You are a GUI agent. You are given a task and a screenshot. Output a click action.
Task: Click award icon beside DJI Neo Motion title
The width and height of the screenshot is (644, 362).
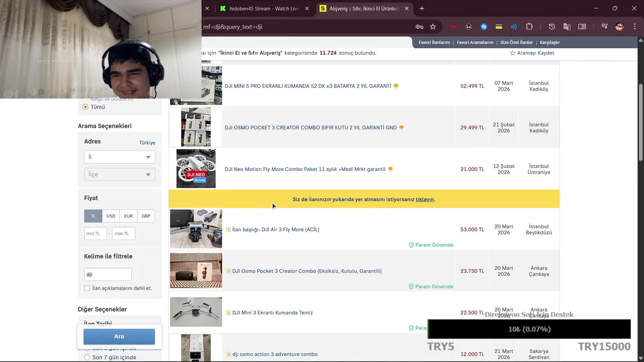(x=390, y=169)
